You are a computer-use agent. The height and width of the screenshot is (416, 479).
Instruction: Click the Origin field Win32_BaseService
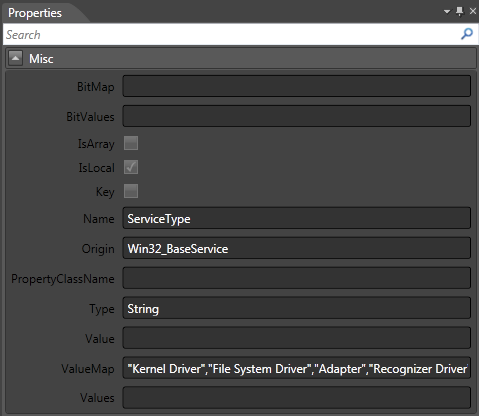[297, 248]
